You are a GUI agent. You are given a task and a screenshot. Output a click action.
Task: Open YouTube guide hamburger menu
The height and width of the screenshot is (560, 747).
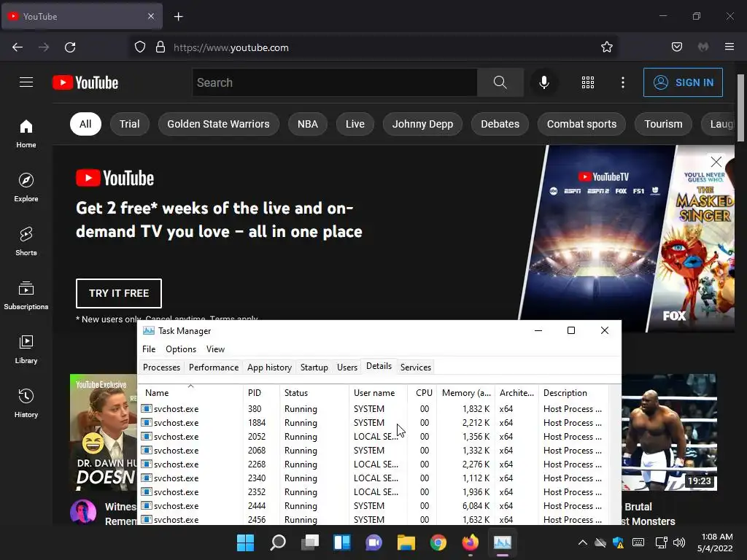click(x=26, y=82)
